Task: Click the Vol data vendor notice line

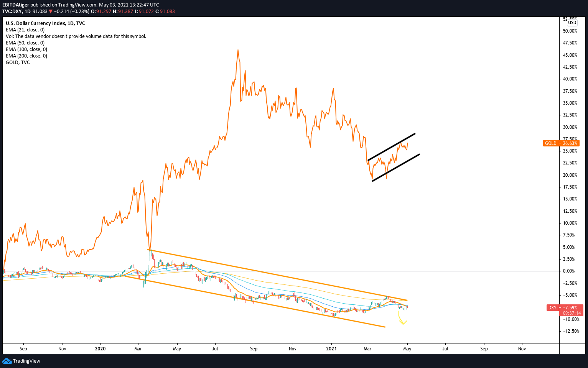Action: tap(76, 36)
